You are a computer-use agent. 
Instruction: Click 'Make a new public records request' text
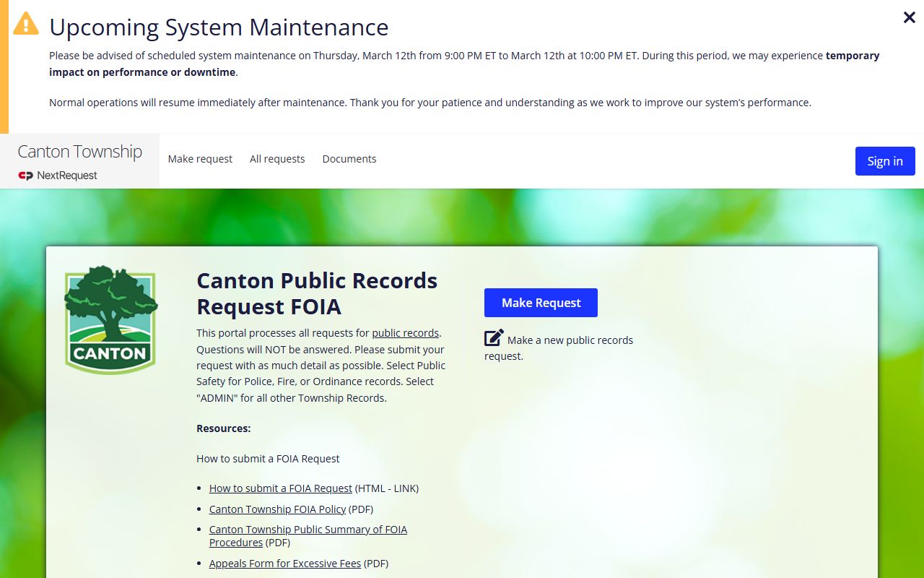[559, 348]
